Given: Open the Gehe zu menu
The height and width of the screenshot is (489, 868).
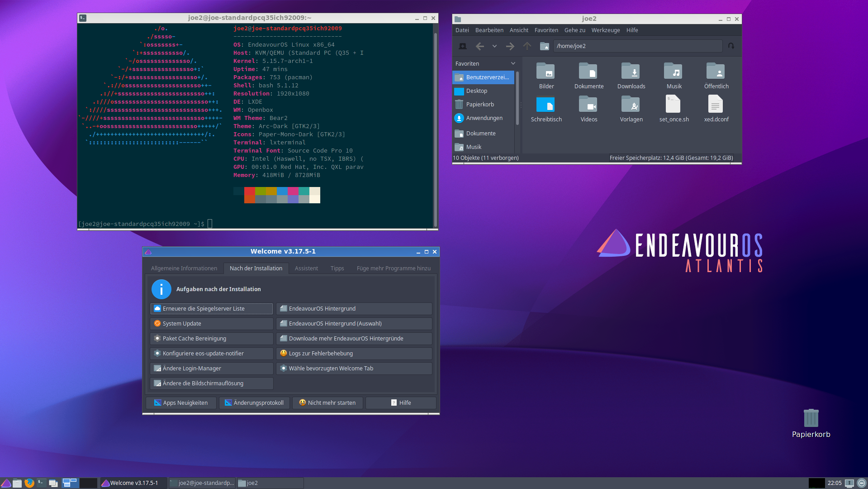Looking at the screenshot, I should pyautogui.click(x=574, y=30).
